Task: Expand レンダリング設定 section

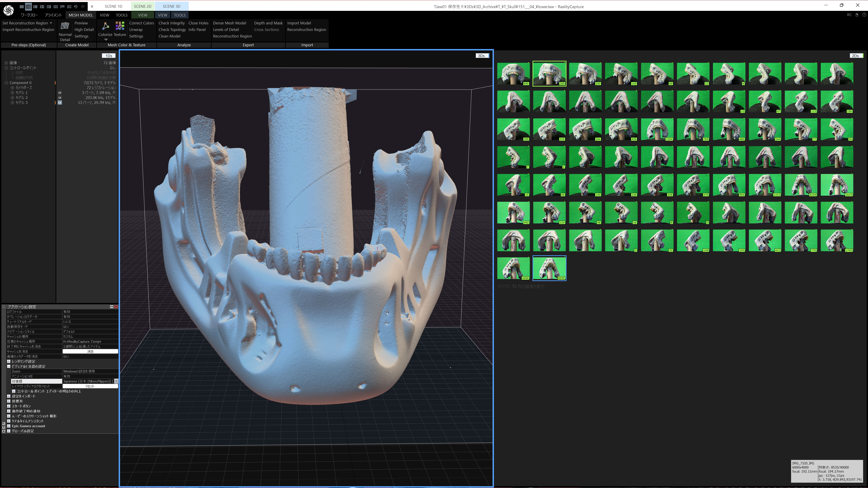Action: point(9,361)
